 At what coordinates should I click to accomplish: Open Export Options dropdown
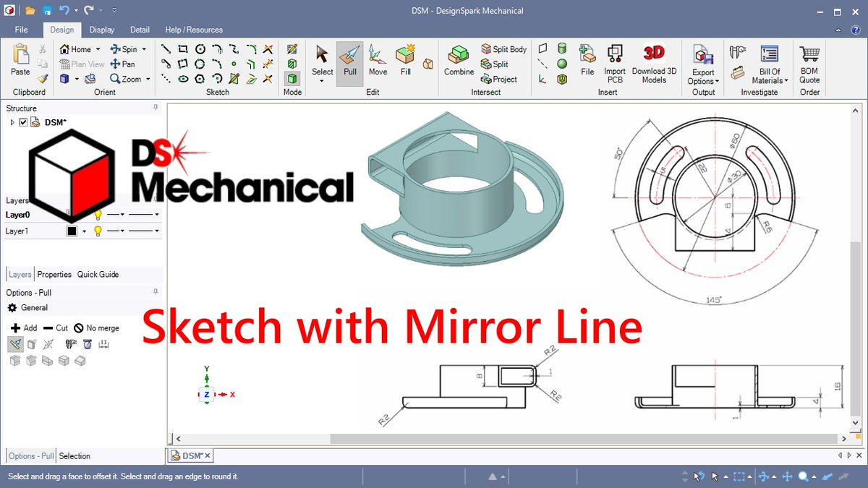[717, 82]
